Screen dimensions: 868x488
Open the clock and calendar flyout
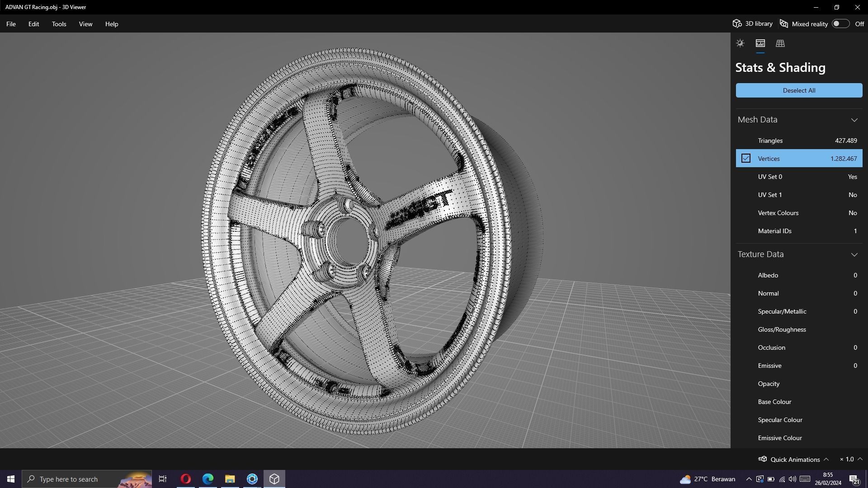click(828, 479)
